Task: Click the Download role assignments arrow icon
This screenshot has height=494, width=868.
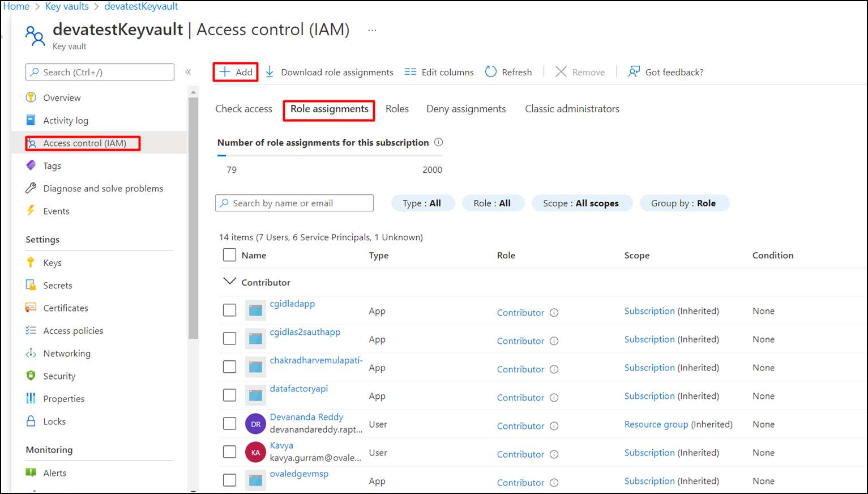Action: click(x=270, y=72)
